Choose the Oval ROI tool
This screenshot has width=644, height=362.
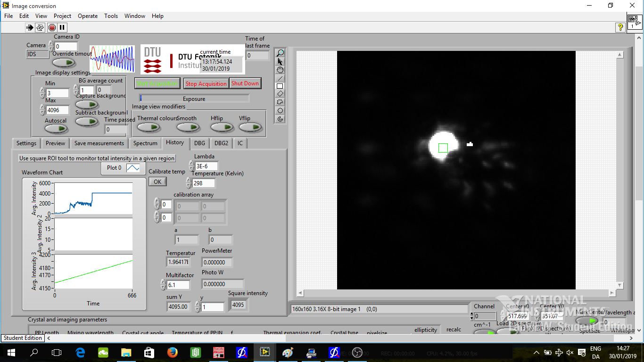point(280,110)
